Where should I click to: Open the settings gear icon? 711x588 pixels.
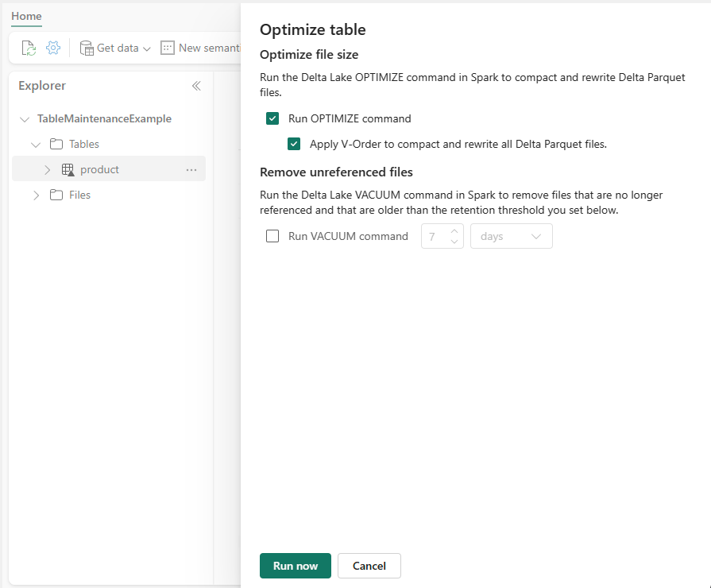click(x=53, y=48)
